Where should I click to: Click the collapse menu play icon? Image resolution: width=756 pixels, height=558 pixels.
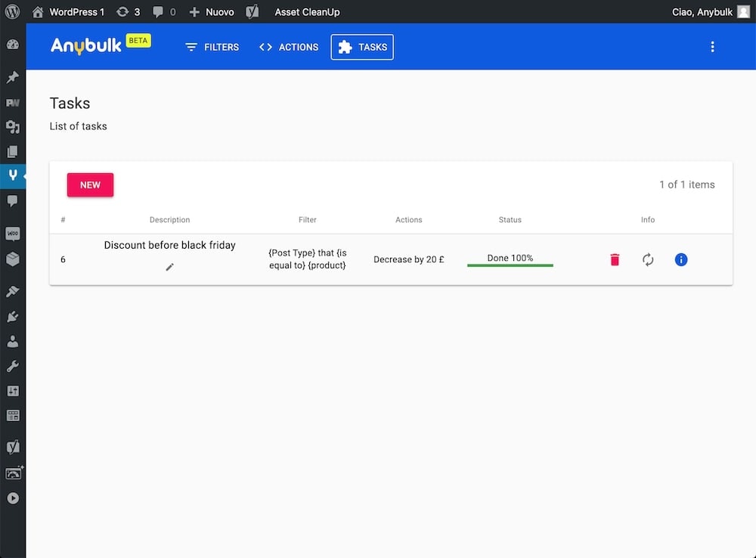(13, 498)
